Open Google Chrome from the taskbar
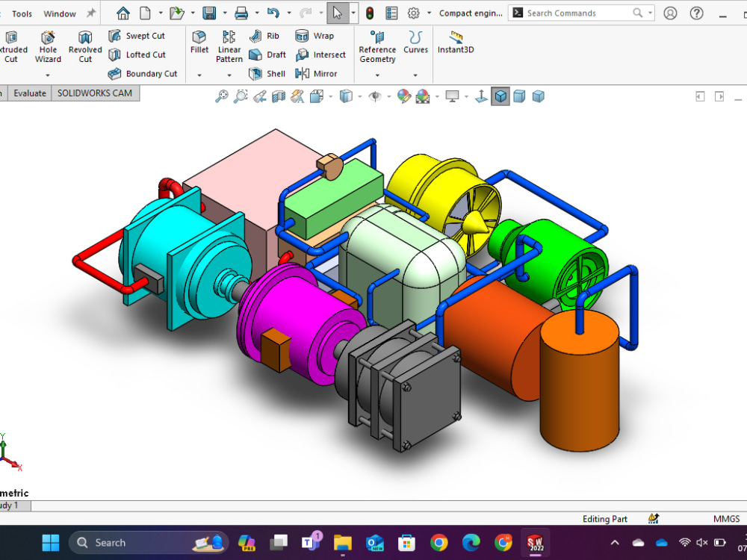The width and height of the screenshot is (747, 560). pyautogui.click(x=438, y=543)
